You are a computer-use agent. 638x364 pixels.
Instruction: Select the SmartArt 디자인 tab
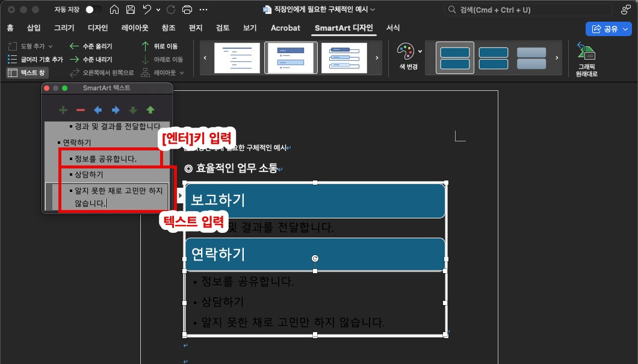tap(344, 28)
